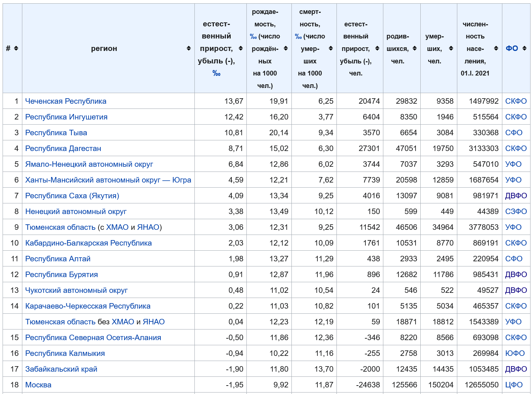
Task: Open Ненецкий автономный округ link
Action: coord(76,211)
